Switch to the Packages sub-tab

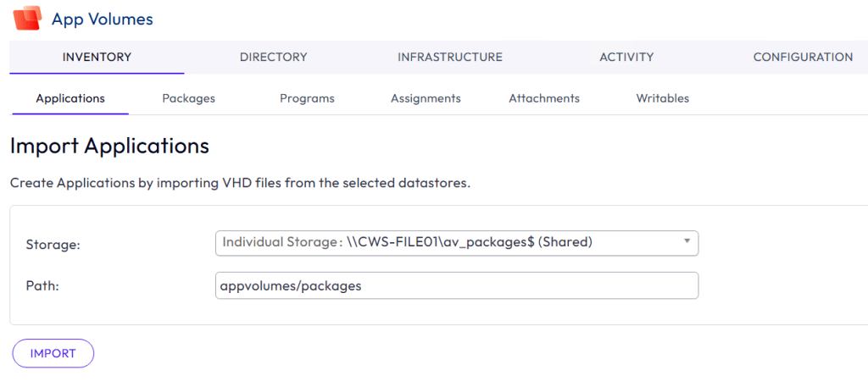pos(188,98)
